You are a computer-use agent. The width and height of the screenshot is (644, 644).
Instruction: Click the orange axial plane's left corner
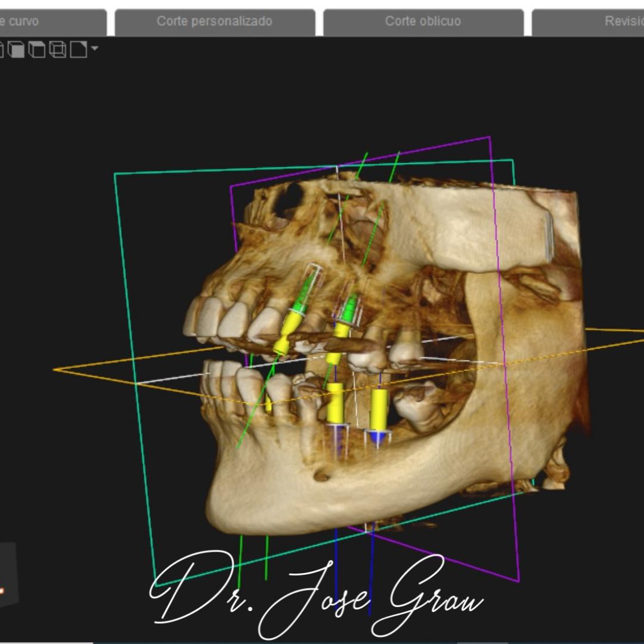[x=57, y=370]
